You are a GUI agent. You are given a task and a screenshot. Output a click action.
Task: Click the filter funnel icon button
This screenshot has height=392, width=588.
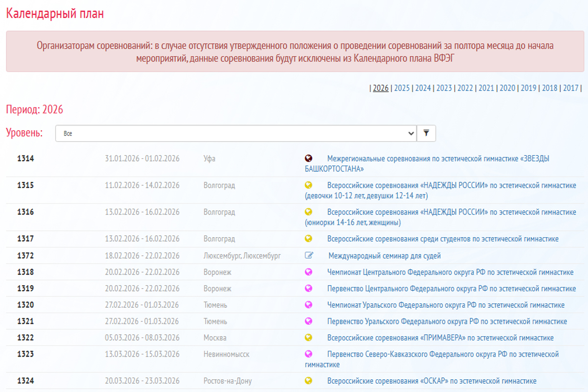coord(426,133)
